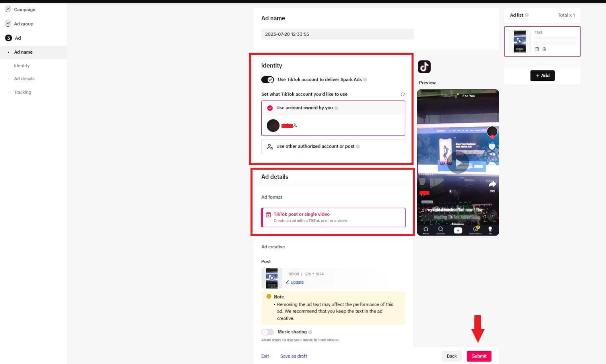This screenshot has width=606, height=364.
Task: Delete the ad with the trash icon
Action: coord(544,49)
